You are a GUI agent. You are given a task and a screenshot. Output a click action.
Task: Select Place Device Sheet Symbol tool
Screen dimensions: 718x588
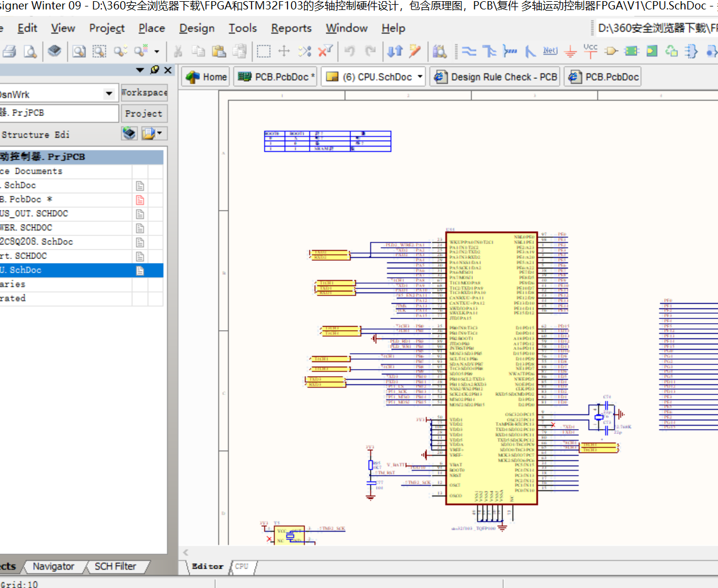[x=671, y=52]
